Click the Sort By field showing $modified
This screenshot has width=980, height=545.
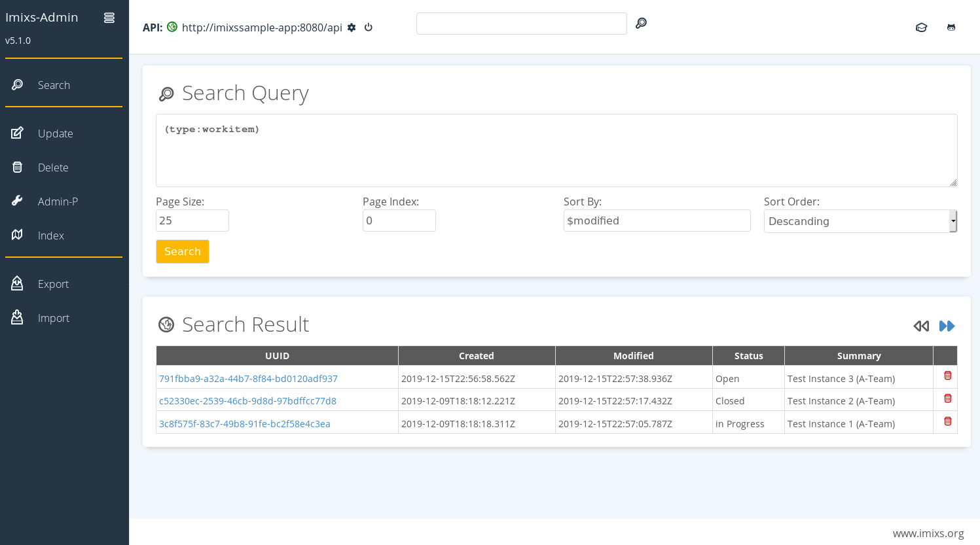657,220
